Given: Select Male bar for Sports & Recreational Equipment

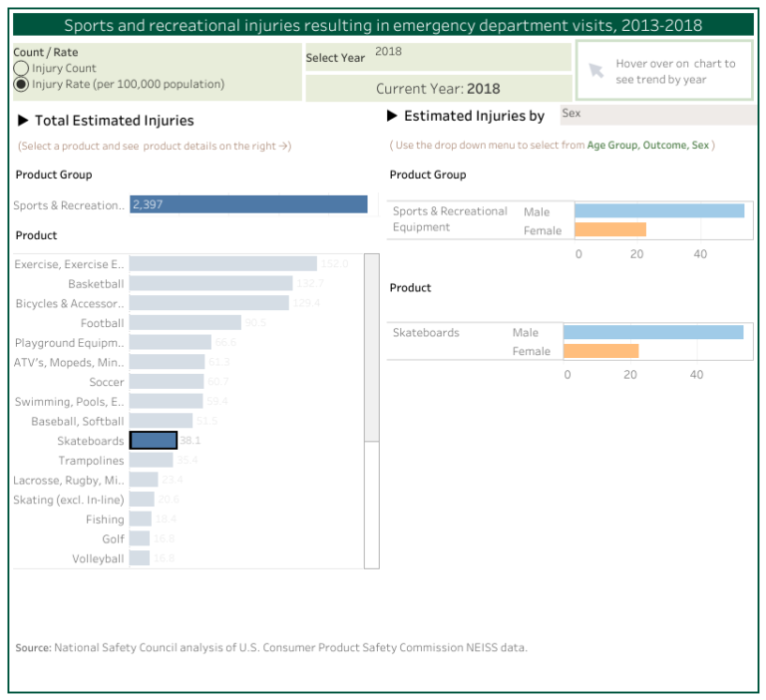Looking at the screenshot, I should 659,211.
